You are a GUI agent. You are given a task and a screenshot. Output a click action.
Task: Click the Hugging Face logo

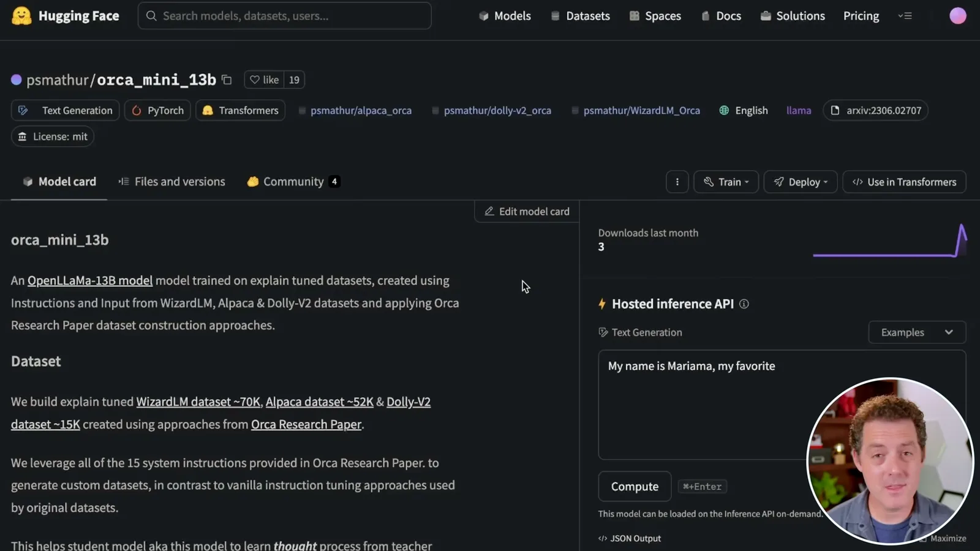tap(66, 16)
